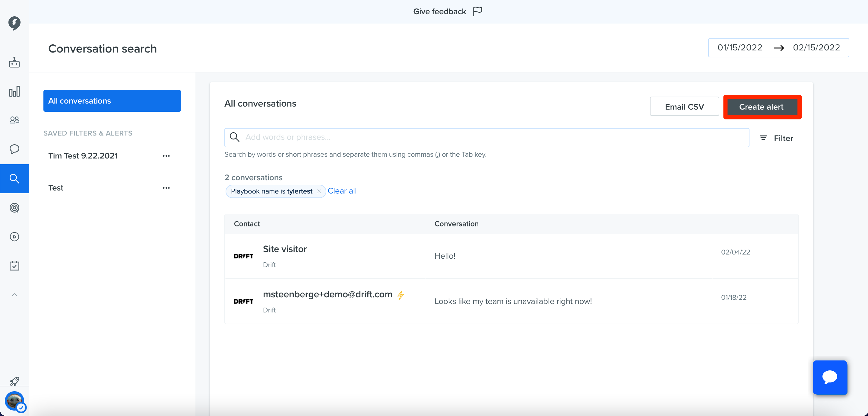This screenshot has width=868, height=416.
Task: Remove the Playbook name tylertest filter
Action: 319,191
